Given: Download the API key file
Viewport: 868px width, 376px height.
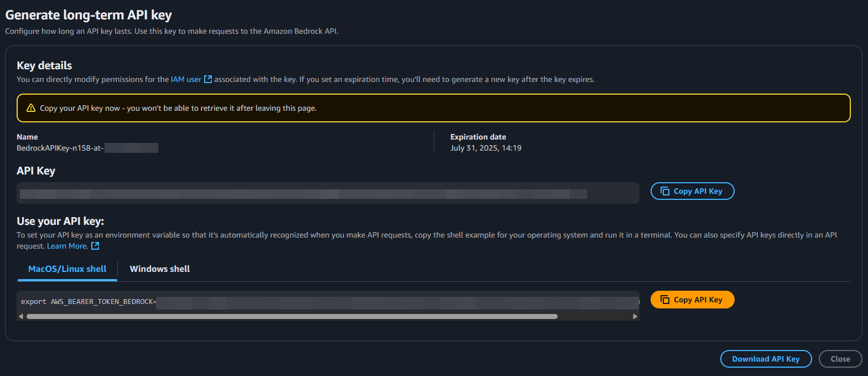Looking at the screenshot, I should click(766, 359).
